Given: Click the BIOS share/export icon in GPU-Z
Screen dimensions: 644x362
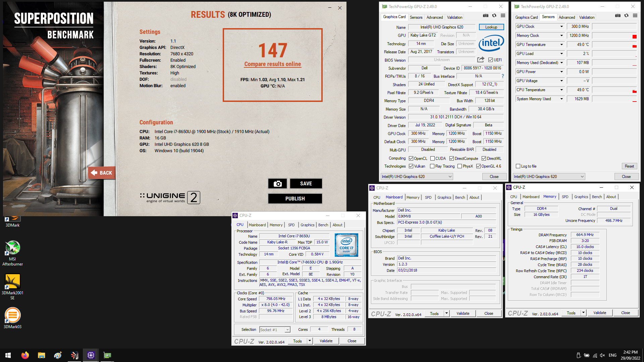Looking at the screenshot, I should click(481, 60).
